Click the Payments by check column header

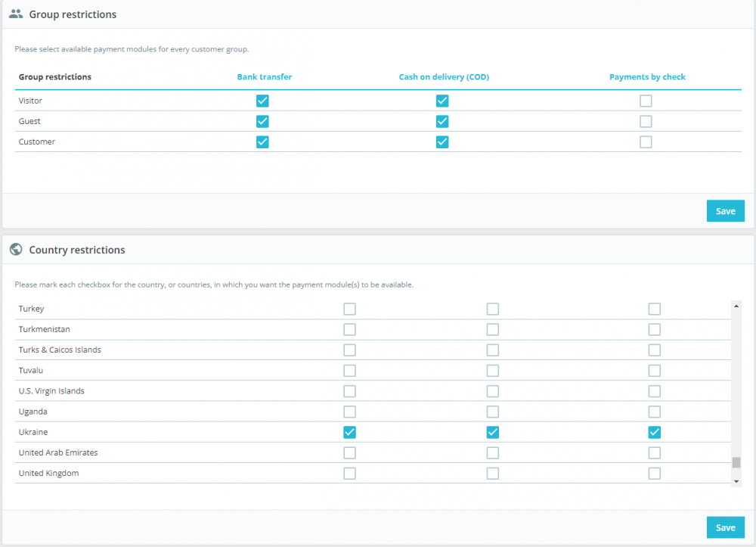tap(647, 76)
